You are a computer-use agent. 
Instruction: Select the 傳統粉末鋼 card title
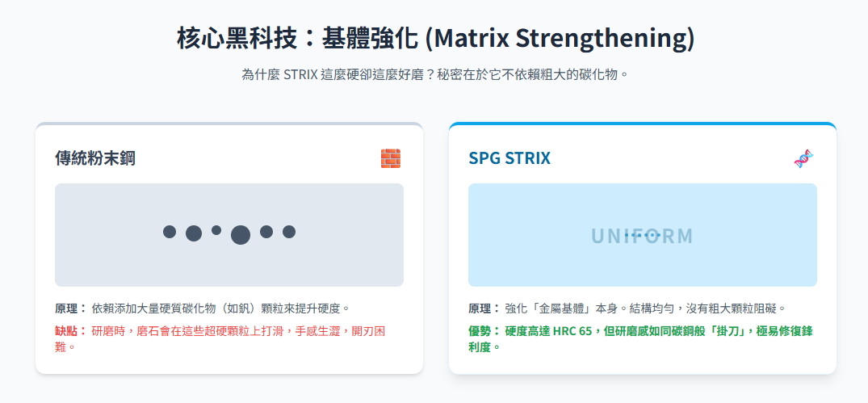95,158
